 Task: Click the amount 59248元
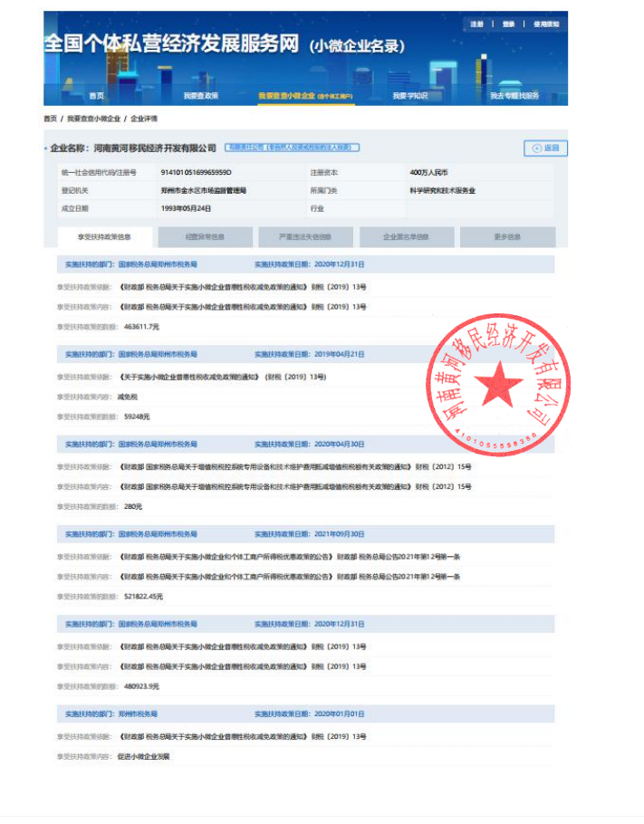[x=137, y=417]
